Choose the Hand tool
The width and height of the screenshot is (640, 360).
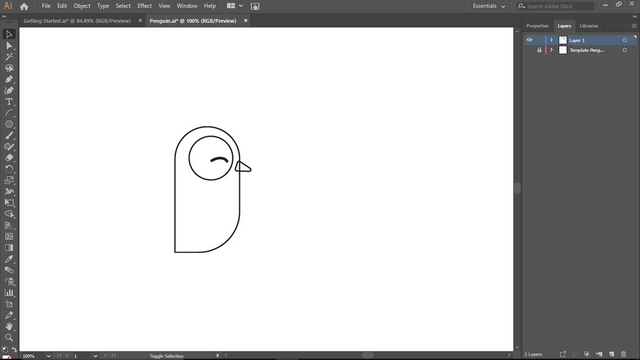(x=9, y=326)
